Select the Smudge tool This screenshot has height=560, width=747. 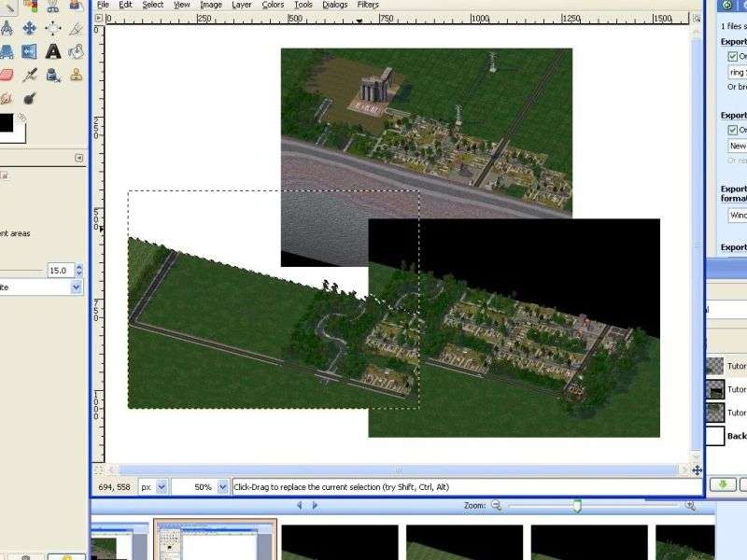pyautogui.click(x=7, y=98)
